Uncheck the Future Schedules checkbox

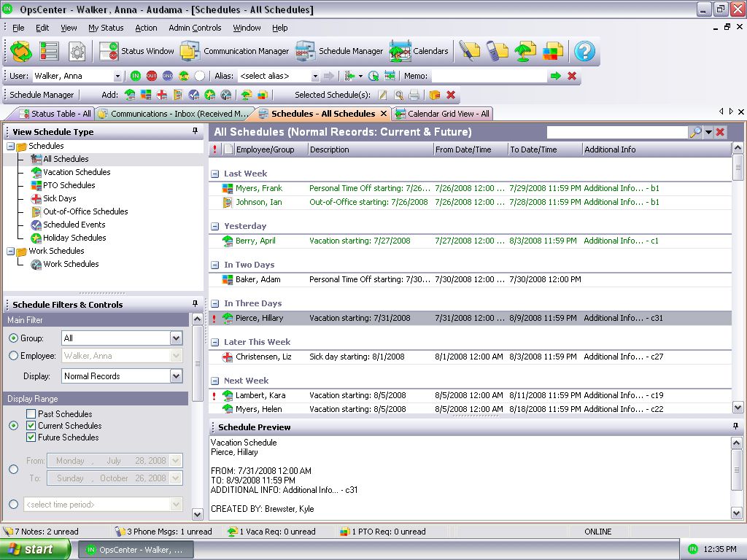tap(31, 437)
